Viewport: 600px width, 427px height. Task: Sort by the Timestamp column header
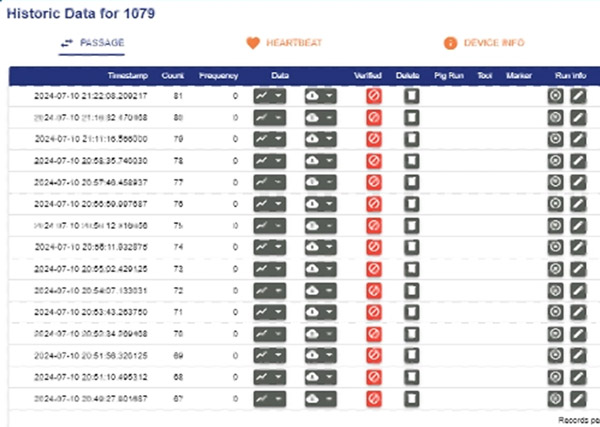127,76
